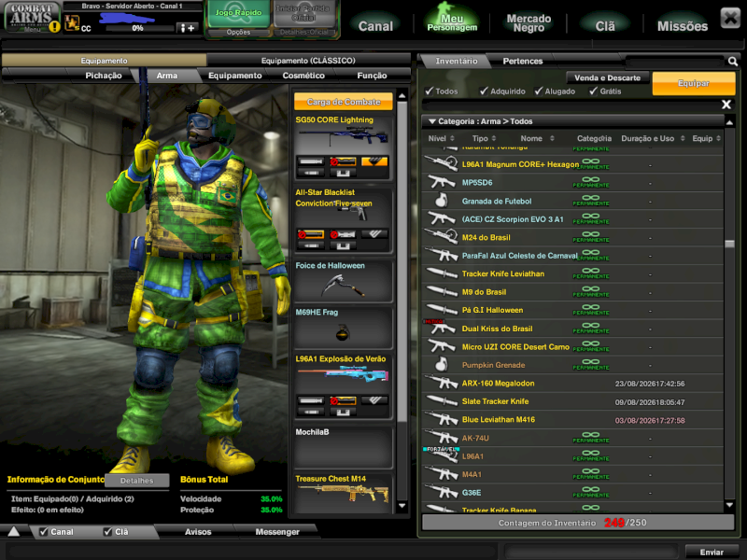This screenshot has width=747, height=560.
Task: Click Micro UZI CORE Desert Camo icon
Action: point(442,346)
